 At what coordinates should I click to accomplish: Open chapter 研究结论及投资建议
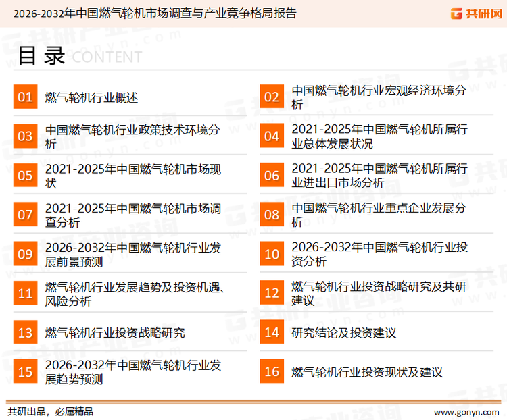pos(343,333)
